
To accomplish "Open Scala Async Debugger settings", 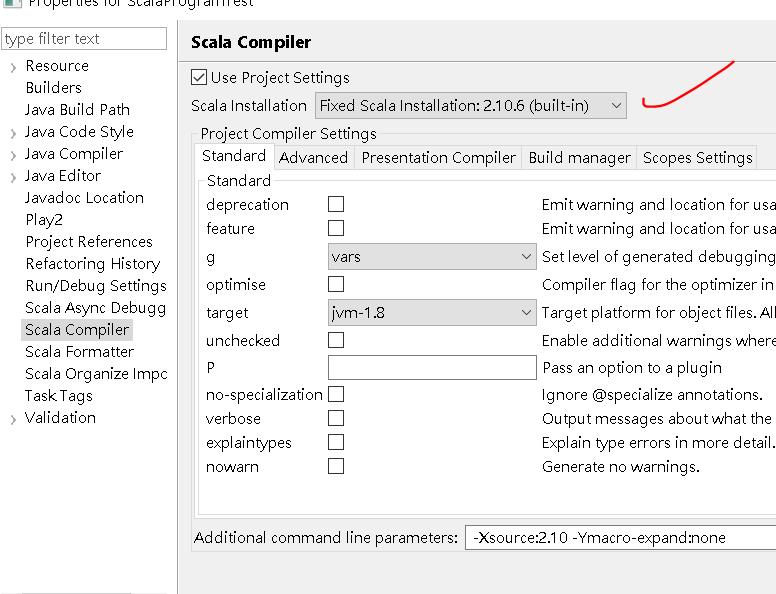I will [96, 307].
